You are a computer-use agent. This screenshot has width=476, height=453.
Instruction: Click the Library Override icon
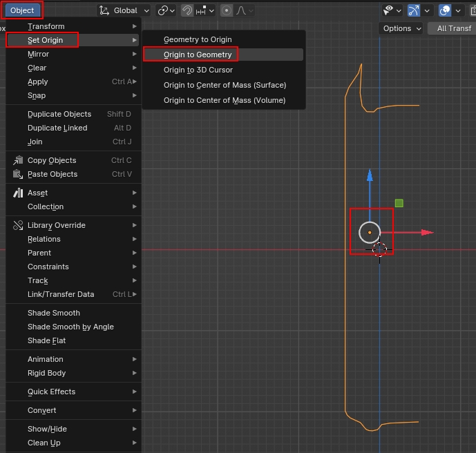click(x=18, y=225)
